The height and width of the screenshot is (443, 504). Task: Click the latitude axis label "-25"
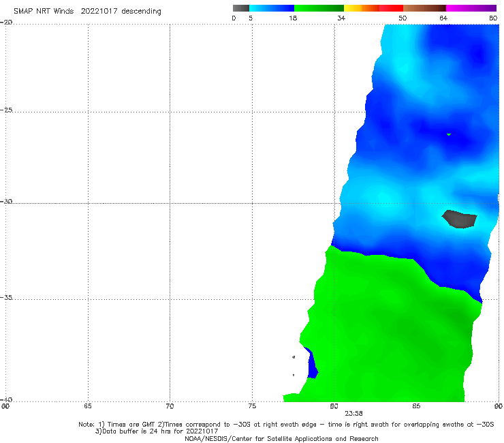(x=6, y=110)
